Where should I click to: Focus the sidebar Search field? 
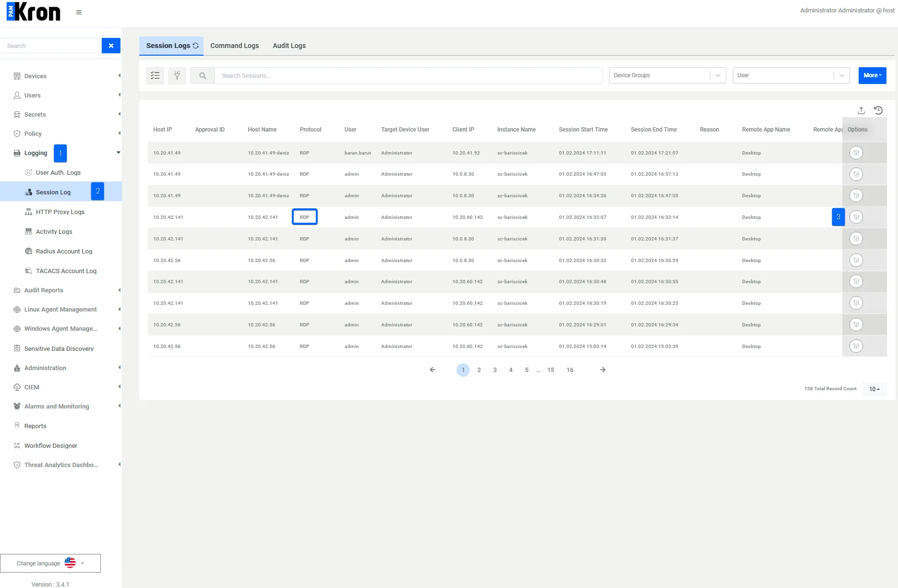[51, 46]
